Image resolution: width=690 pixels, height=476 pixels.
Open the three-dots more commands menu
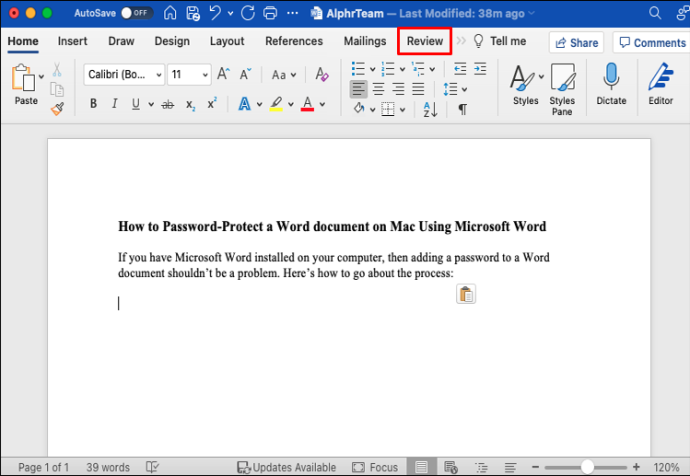[x=292, y=13]
